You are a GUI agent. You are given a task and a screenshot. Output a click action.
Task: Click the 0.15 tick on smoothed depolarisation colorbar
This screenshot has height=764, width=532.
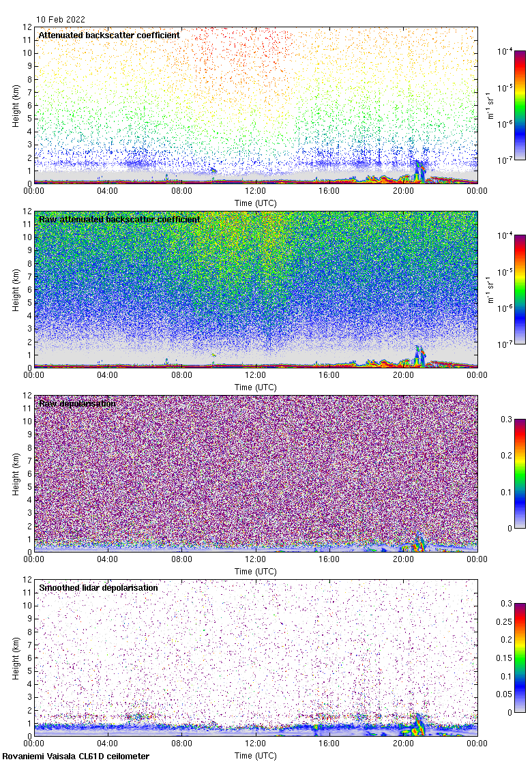[x=504, y=658]
